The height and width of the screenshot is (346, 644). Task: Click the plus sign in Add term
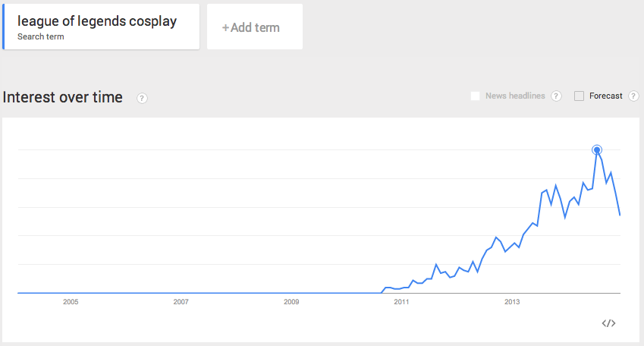(225, 28)
